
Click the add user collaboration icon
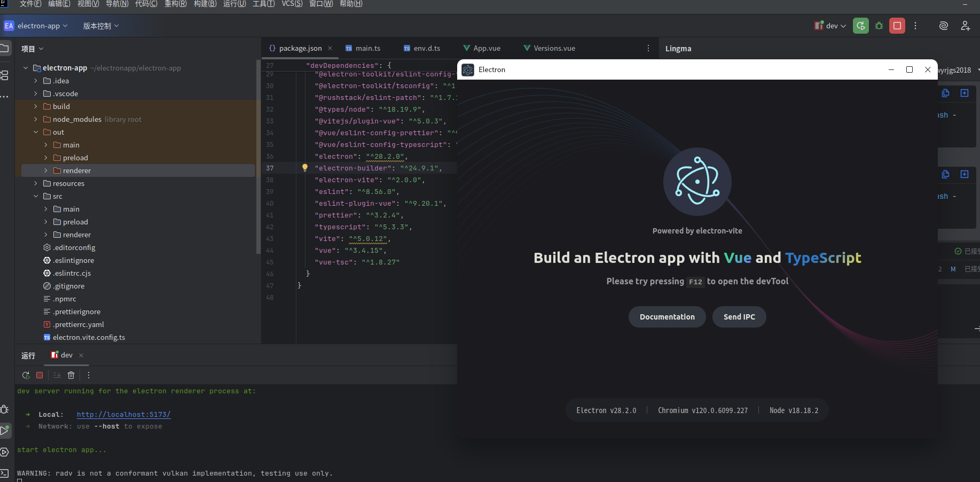click(x=966, y=26)
